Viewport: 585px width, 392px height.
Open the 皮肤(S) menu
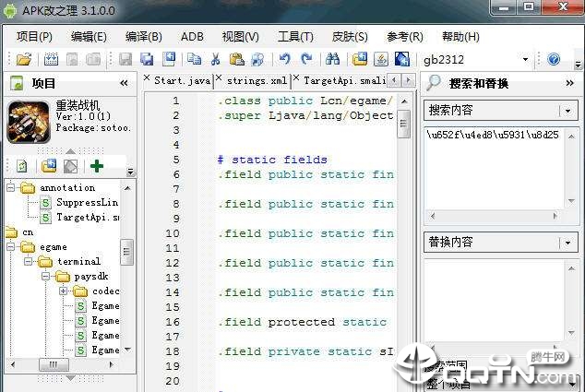350,37
